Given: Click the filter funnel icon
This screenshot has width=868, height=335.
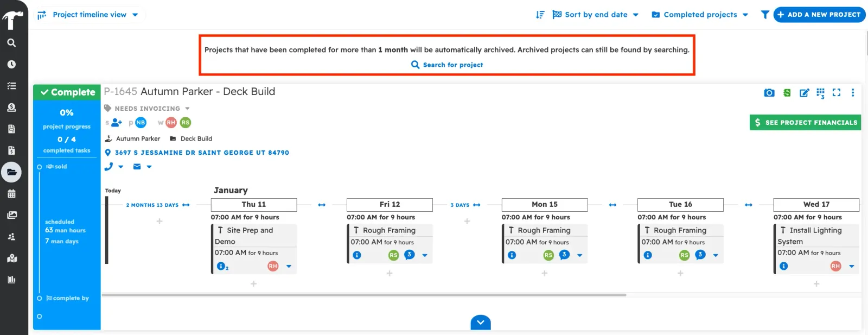Looking at the screenshot, I should (x=765, y=15).
